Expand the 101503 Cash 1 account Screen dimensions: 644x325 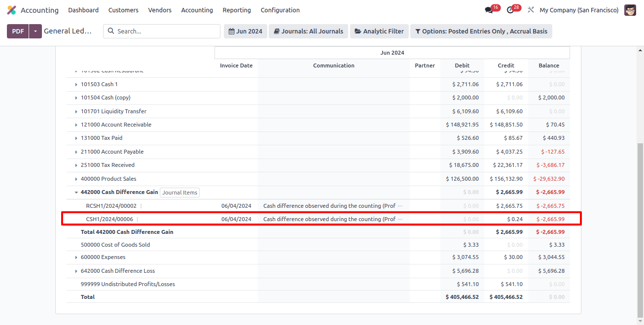(x=76, y=85)
